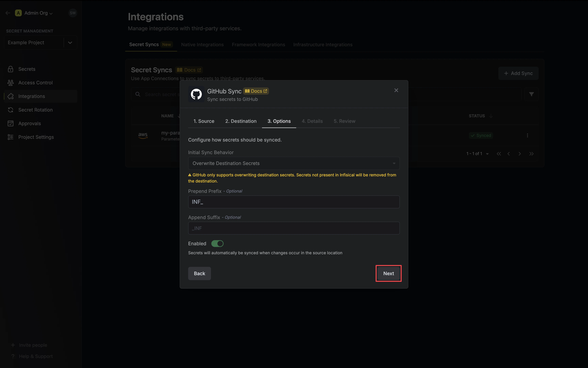Switch to Native Integrations tab
Screen dimensions: 588x368
pyautogui.click(x=202, y=45)
